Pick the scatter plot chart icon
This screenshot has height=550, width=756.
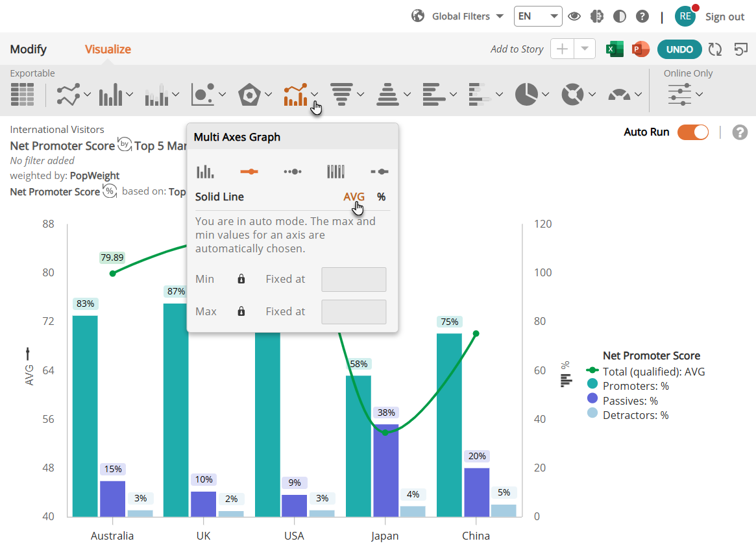pyautogui.click(x=203, y=94)
